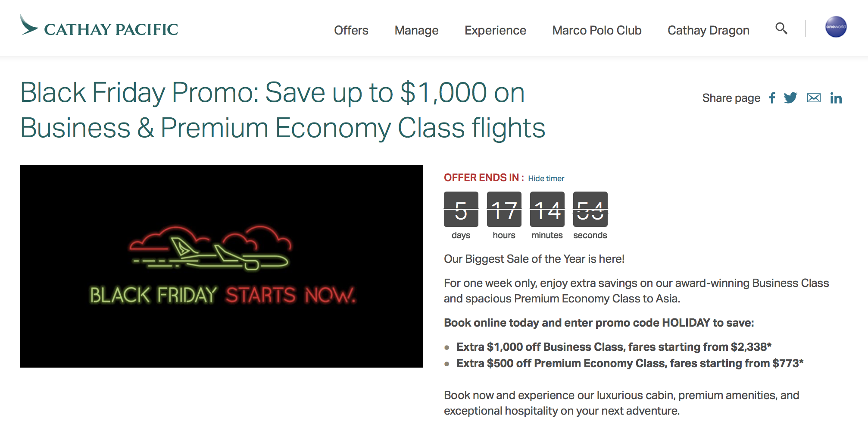Share page via the Facebook icon
868x428 pixels.
772,98
